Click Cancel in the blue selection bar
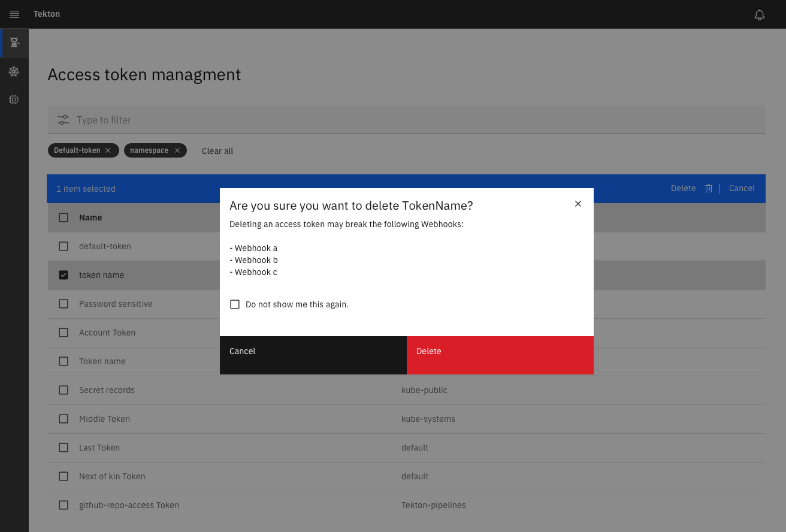Screen dimensions: 786x532 [x=742, y=188]
